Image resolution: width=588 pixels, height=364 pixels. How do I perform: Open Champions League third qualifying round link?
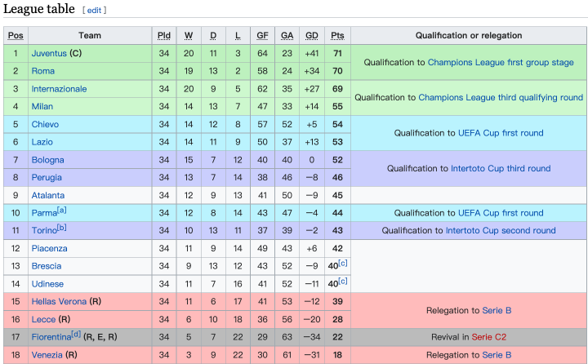pyautogui.click(x=501, y=97)
